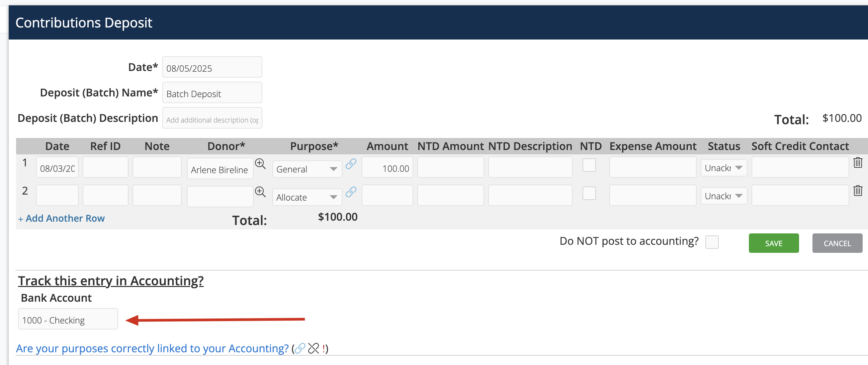Open the Allocate purpose dropdown
Screen dimensions: 868x365
point(307,197)
